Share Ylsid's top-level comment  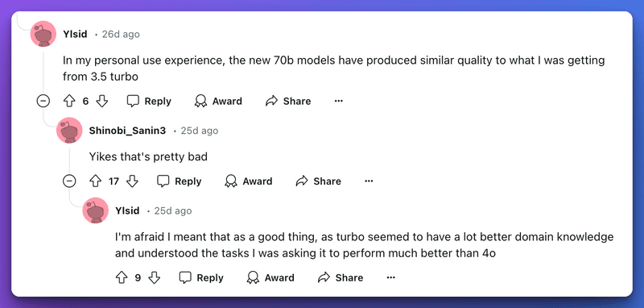(288, 101)
